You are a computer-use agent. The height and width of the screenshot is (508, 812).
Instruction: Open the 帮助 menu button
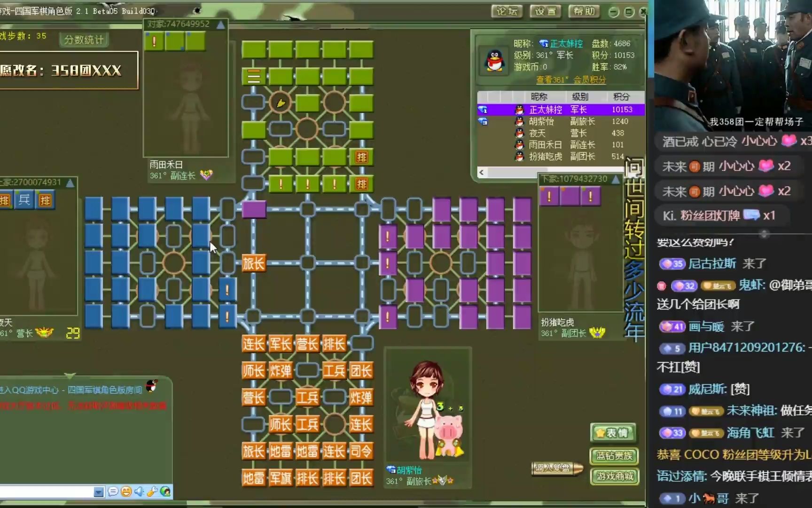584,11
